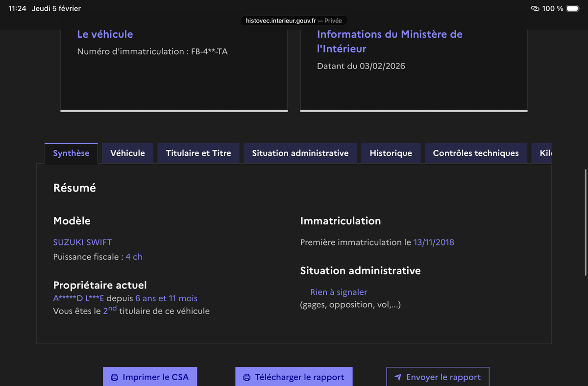Click the Le véhicule heading
Image resolution: width=588 pixels, height=386 pixels.
click(105, 34)
